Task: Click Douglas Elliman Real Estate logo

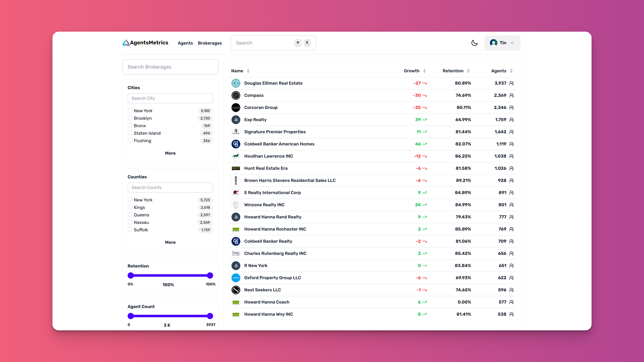Action: click(x=236, y=83)
